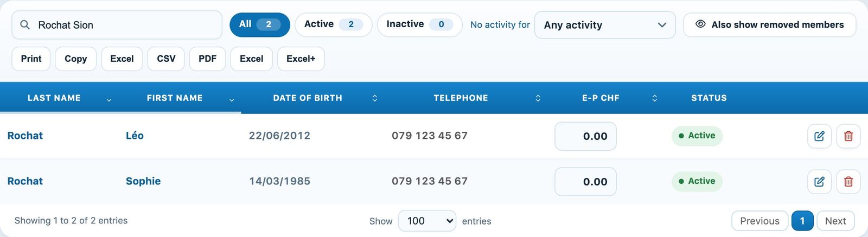
Task: Toggle Last Name column sort chevron
Action: click(109, 100)
